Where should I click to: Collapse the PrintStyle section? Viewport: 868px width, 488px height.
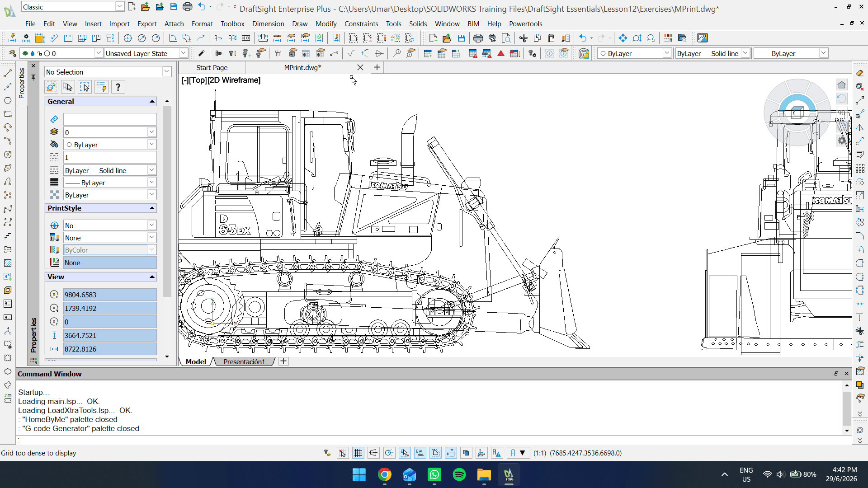[152, 208]
